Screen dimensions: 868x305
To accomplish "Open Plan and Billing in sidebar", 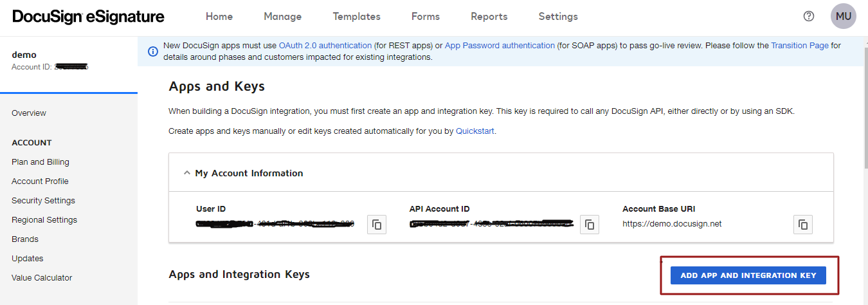I will tap(41, 162).
